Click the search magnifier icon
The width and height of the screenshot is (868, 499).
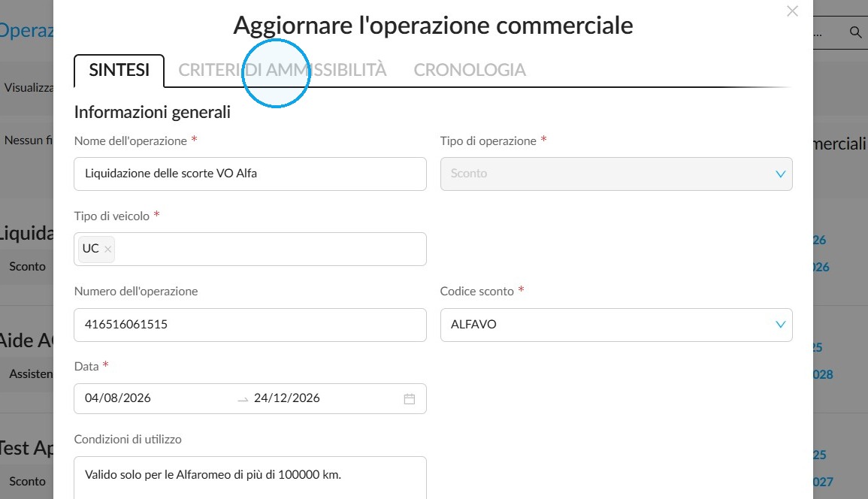pos(855,32)
